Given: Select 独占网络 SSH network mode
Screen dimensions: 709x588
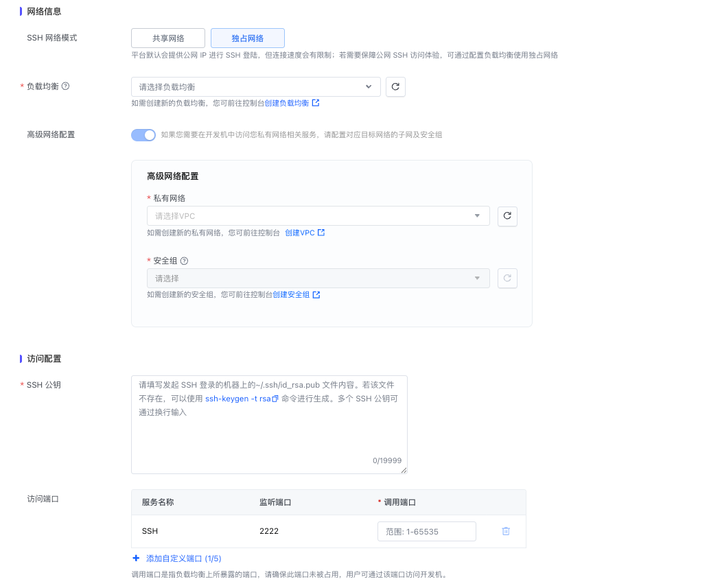Looking at the screenshot, I should [x=247, y=38].
